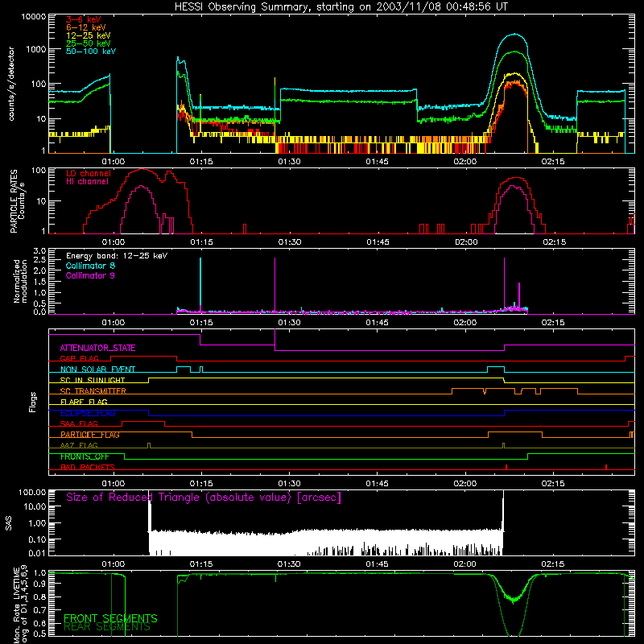Select the 6-12 keV legend label
Viewport: 644px width, 644px height.
tap(86, 27)
